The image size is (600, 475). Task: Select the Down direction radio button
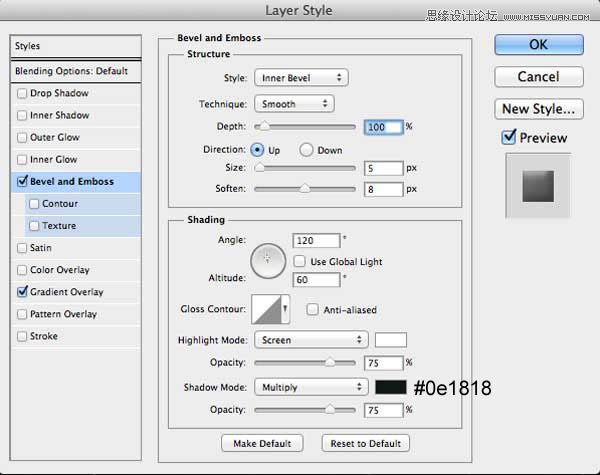tap(307, 149)
